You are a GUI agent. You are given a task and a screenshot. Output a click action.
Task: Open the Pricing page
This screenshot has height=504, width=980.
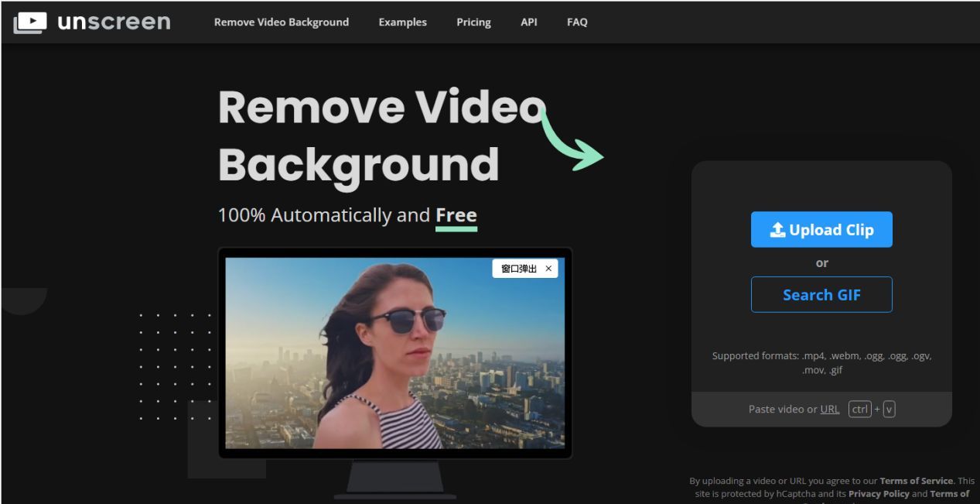(x=473, y=22)
